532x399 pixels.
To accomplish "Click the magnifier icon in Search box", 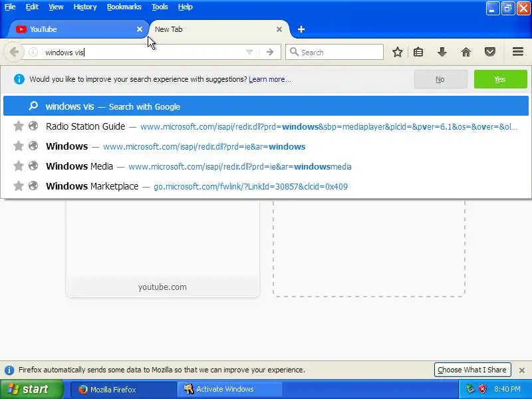I will 294,52.
